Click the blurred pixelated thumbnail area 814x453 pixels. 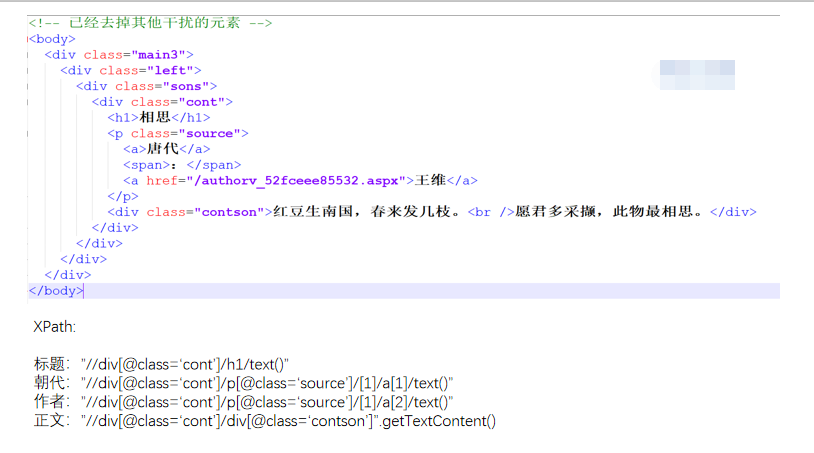[x=697, y=75]
